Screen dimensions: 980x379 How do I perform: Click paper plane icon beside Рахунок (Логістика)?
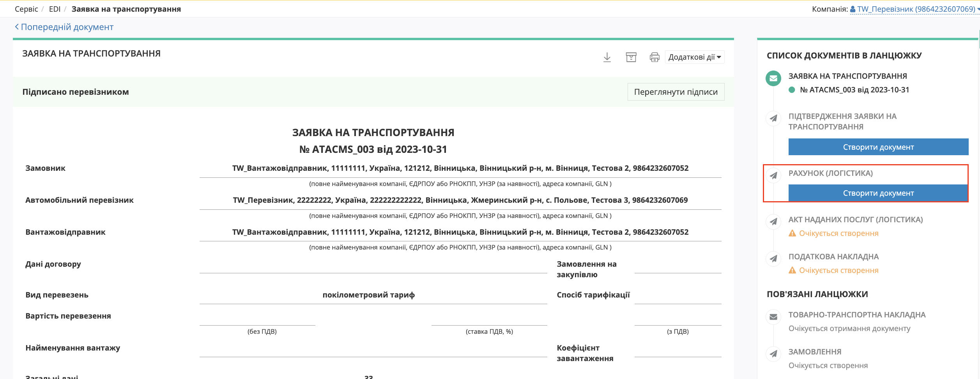click(773, 175)
